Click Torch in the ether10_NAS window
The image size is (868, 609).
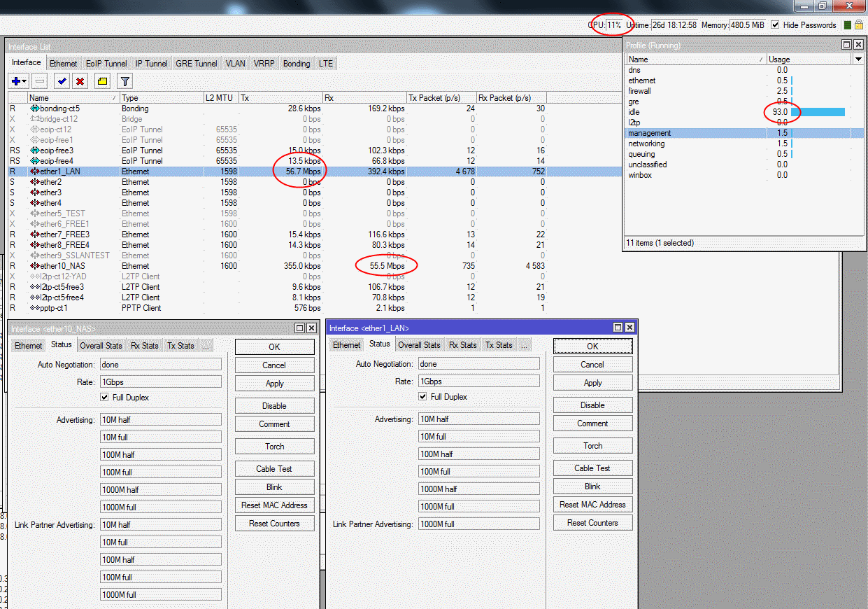click(x=275, y=447)
